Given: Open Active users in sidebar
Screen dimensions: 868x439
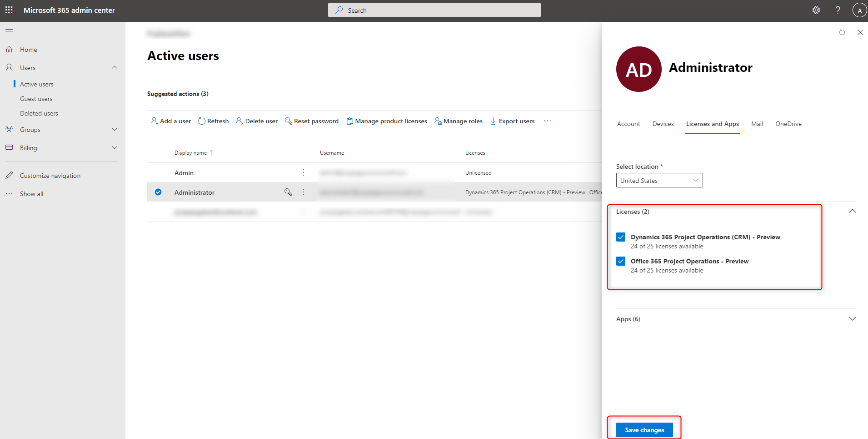Looking at the screenshot, I should (x=36, y=84).
